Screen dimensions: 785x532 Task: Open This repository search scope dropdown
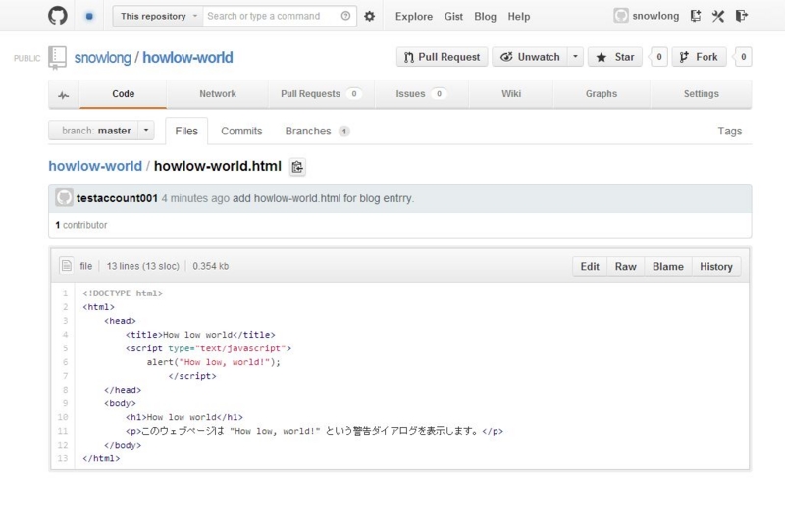(x=158, y=16)
